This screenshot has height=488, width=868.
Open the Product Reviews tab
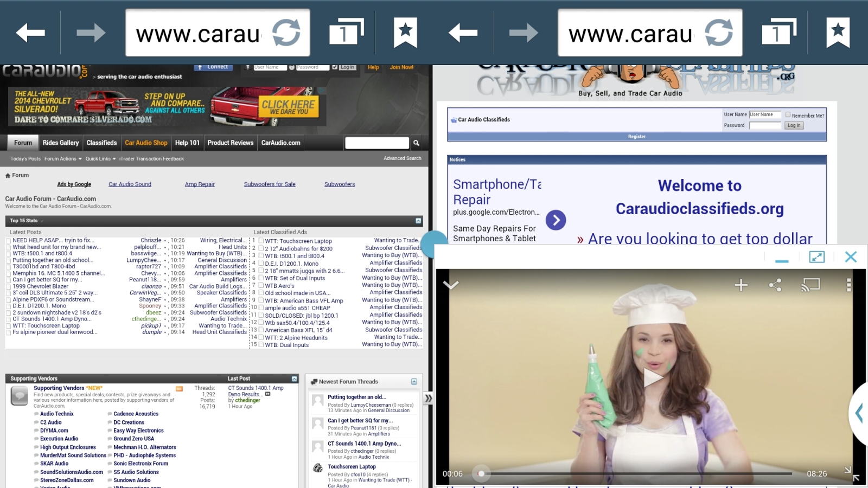[x=230, y=143]
